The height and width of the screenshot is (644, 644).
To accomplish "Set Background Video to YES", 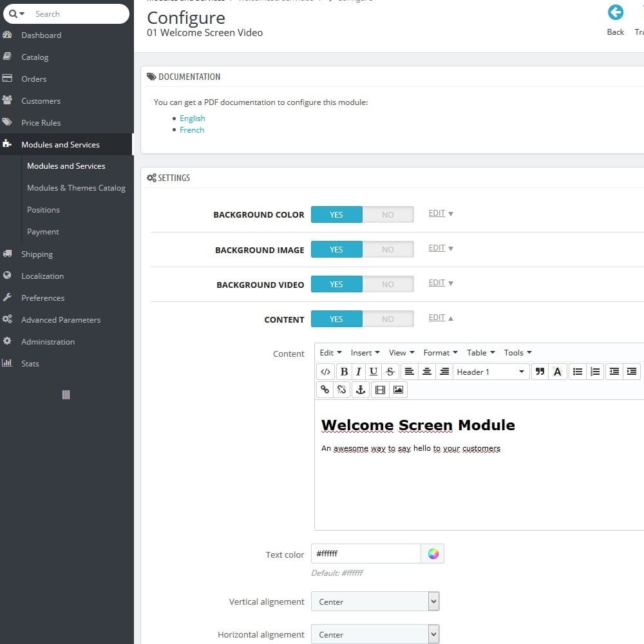I will point(336,284).
